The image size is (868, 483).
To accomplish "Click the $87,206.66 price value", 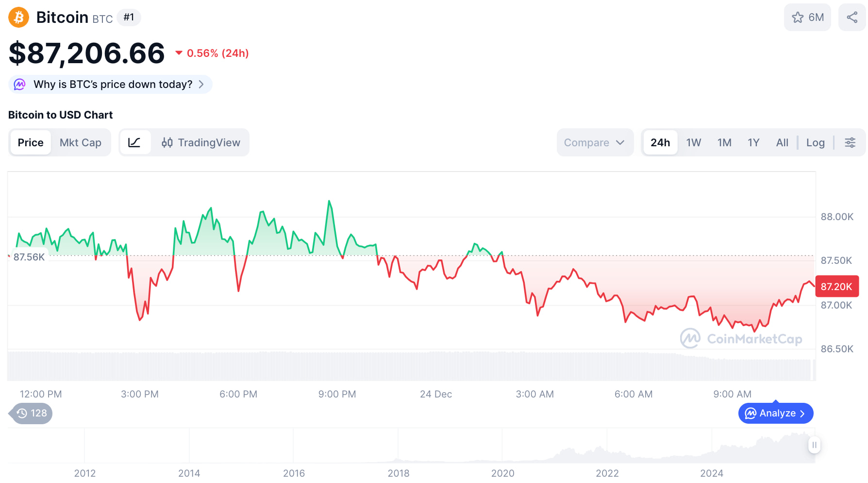I will pyautogui.click(x=87, y=53).
